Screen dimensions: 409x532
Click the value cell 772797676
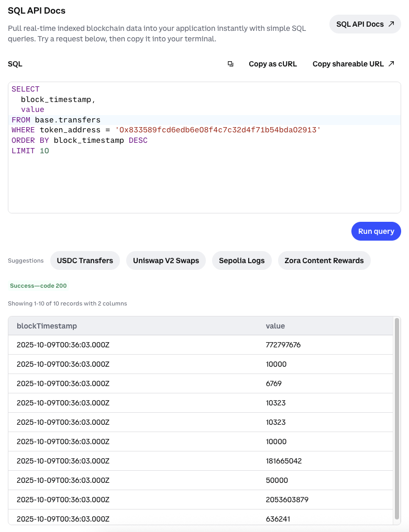tap(283, 345)
